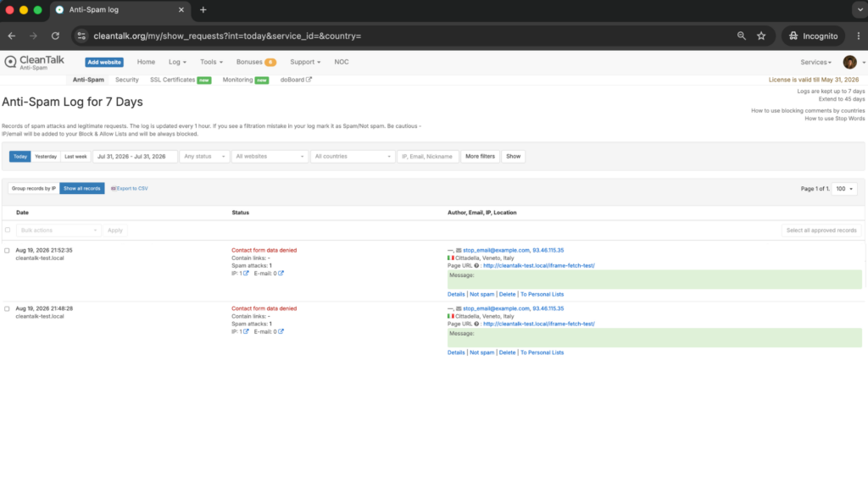The height and width of the screenshot is (488, 868).
Task: Toggle Group records by IP
Action: 34,189
